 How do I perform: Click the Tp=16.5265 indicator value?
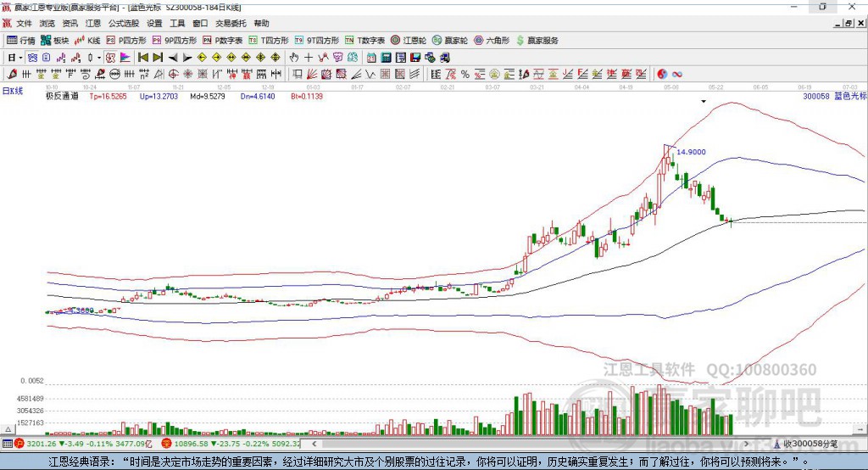coord(108,96)
